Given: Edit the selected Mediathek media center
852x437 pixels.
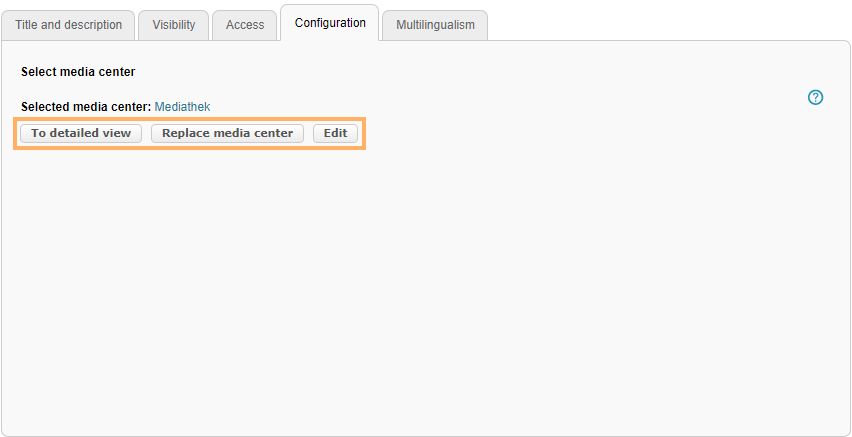Looking at the screenshot, I should [x=335, y=133].
